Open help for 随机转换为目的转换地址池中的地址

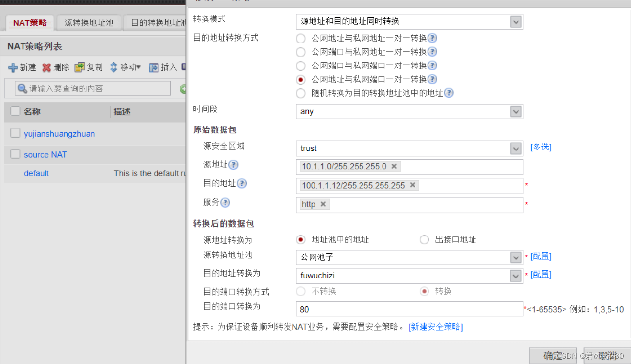(449, 93)
